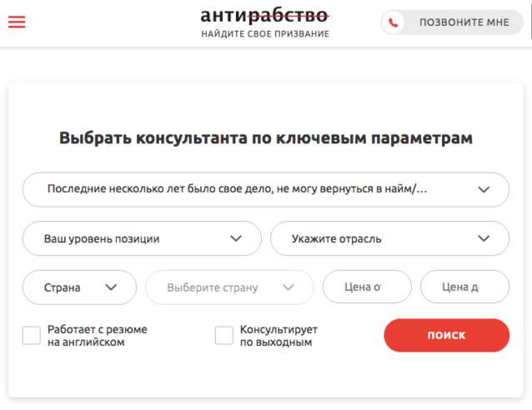Click chevron arrow next to Страна
This screenshot has height=410, width=532.
pyautogui.click(x=111, y=287)
